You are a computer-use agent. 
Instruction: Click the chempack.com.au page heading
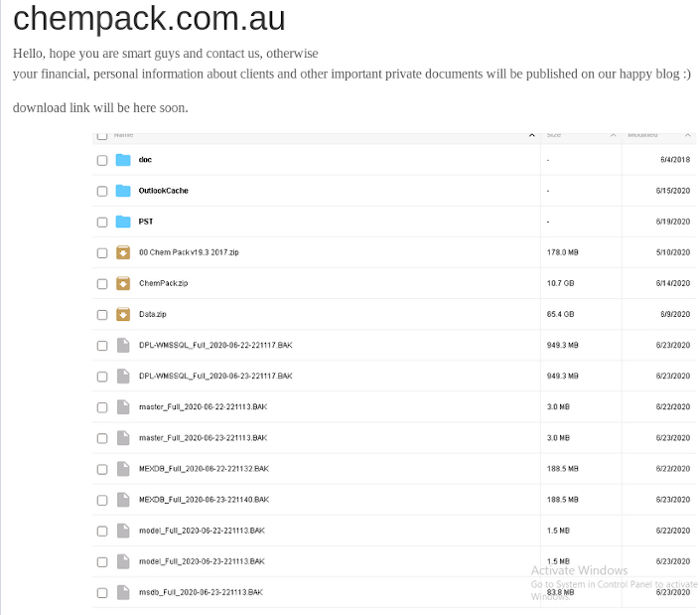149,19
